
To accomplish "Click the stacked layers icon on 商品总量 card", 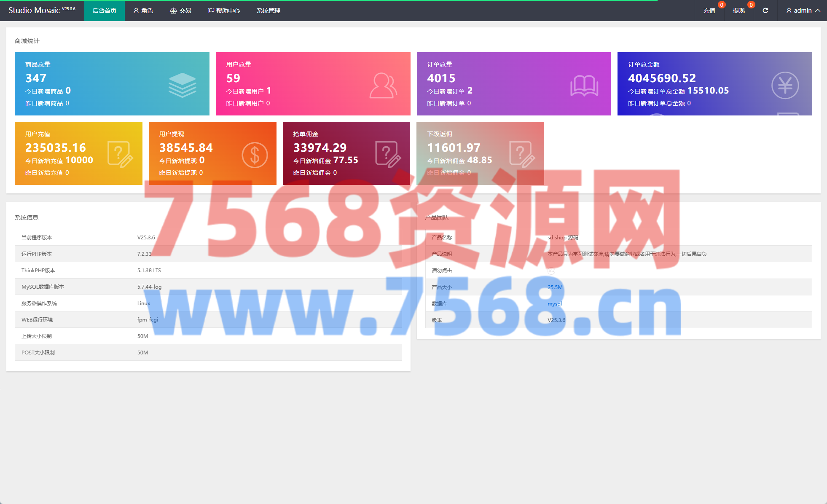I will (182, 85).
